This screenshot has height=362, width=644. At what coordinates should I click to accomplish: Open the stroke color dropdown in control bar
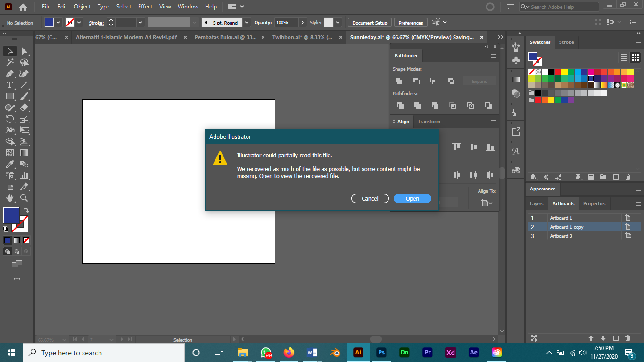tap(79, 22)
